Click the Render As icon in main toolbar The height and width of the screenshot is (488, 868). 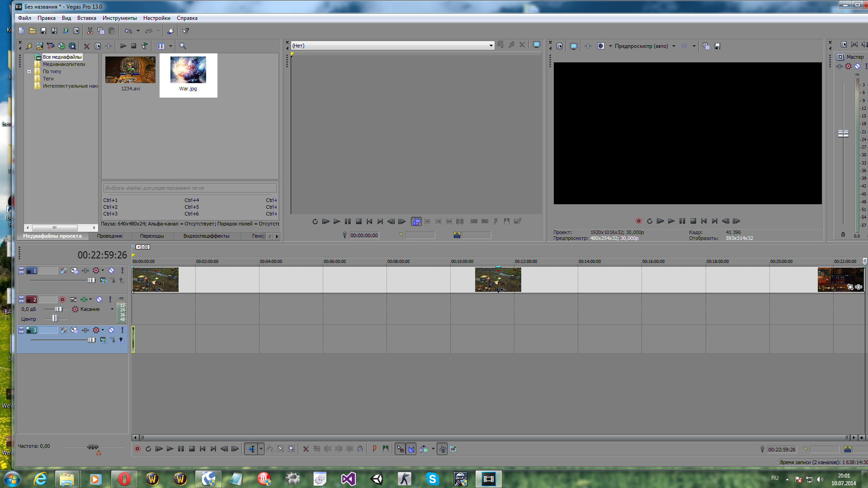pyautogui.click(x=65, y=31)
